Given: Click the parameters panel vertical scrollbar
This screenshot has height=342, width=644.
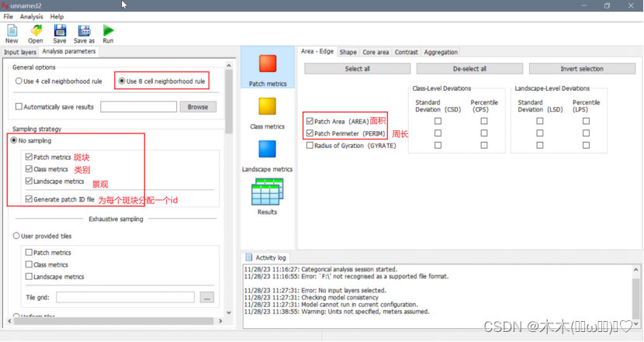Looking at the screenshot, I should (x=229, y=102).
